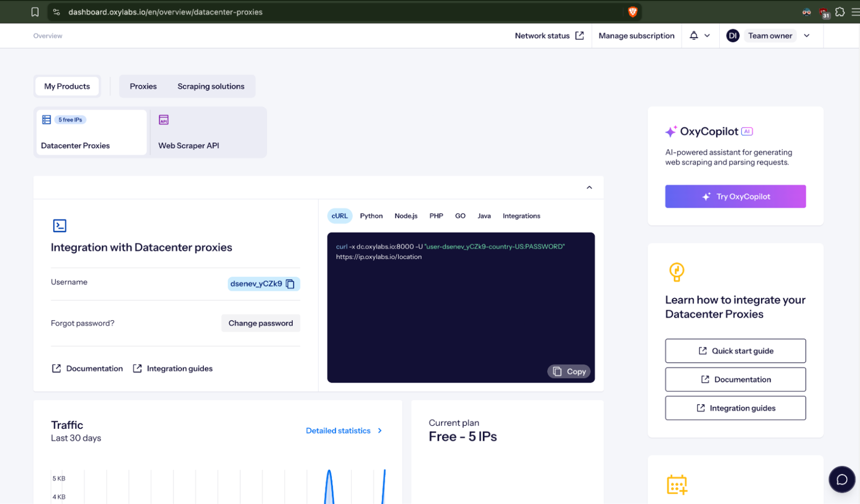Click the Overview breadcrumb

pos(48,36)
